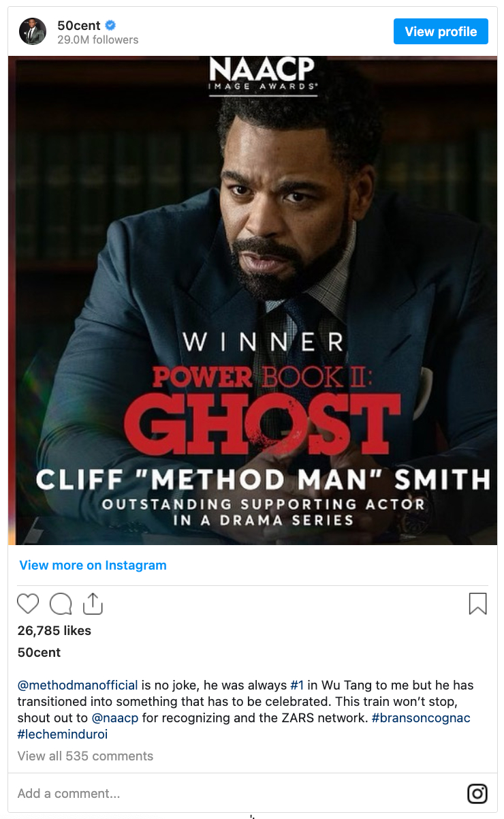The width and height of the screenshot is (504, 819).
Task: Expand View all 535 comments
Action: 85,756
